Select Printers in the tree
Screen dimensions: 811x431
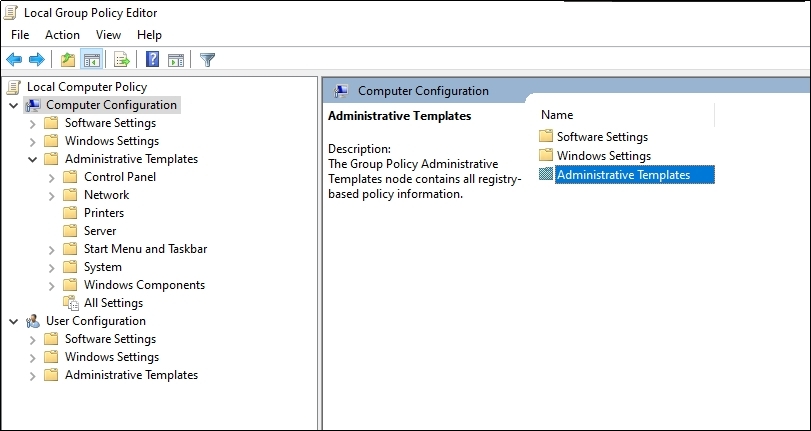point(104,213)
